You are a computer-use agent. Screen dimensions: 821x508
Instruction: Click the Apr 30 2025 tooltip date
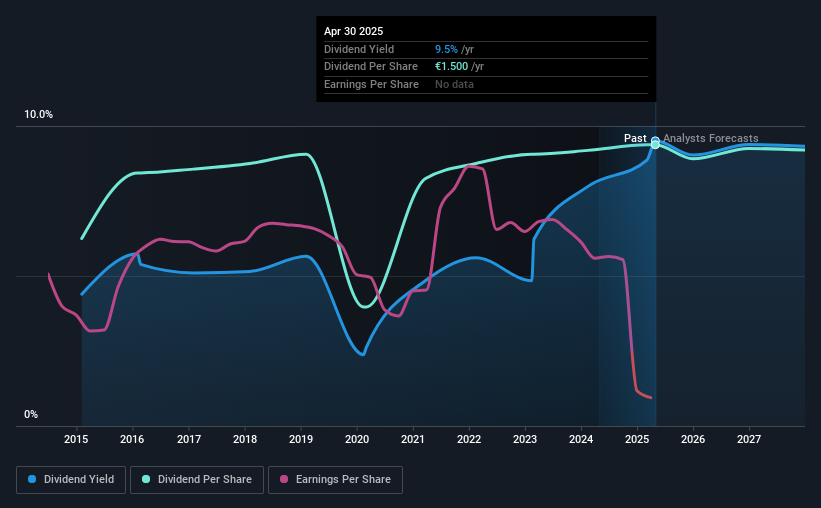[x=353, y=31]
